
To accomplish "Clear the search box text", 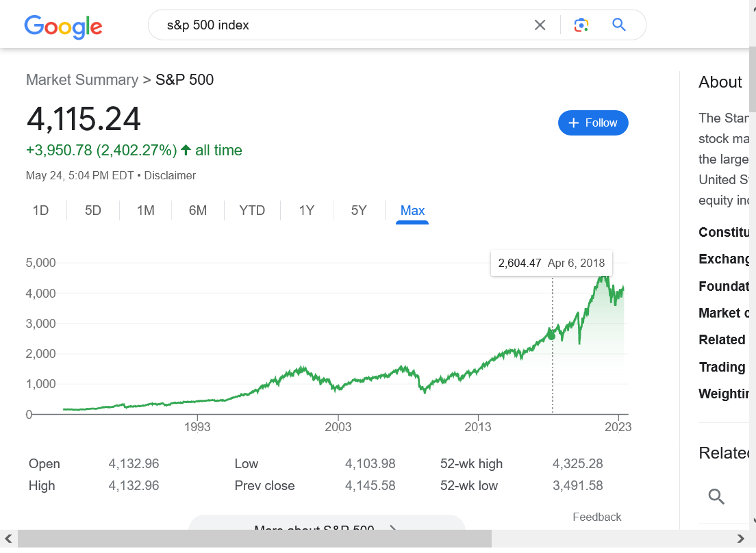I will [x=540, y=25].
